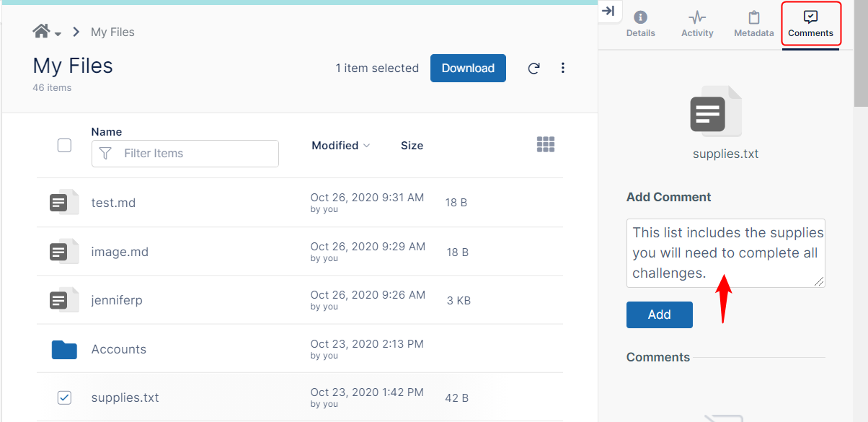
Task: Toggle the select all checkbox
Action: [x=64, y=146]
